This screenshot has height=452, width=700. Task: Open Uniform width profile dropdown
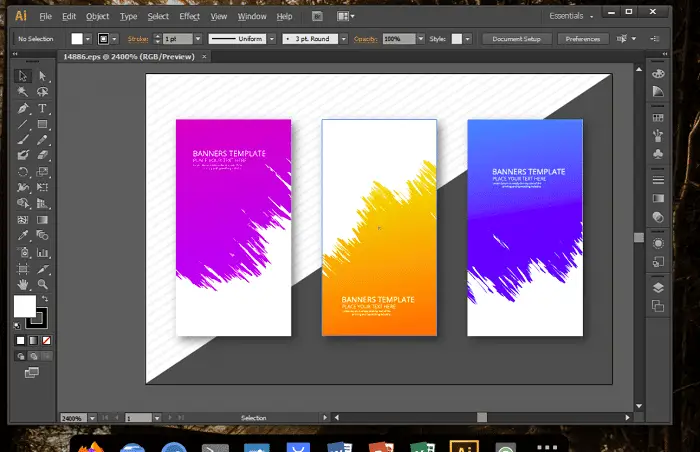(271, 39)
